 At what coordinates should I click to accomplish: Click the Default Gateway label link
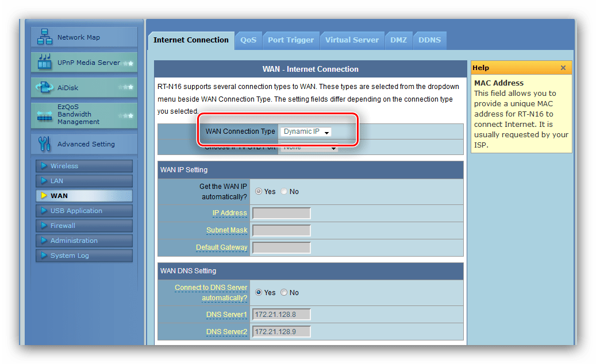point(221,247)
